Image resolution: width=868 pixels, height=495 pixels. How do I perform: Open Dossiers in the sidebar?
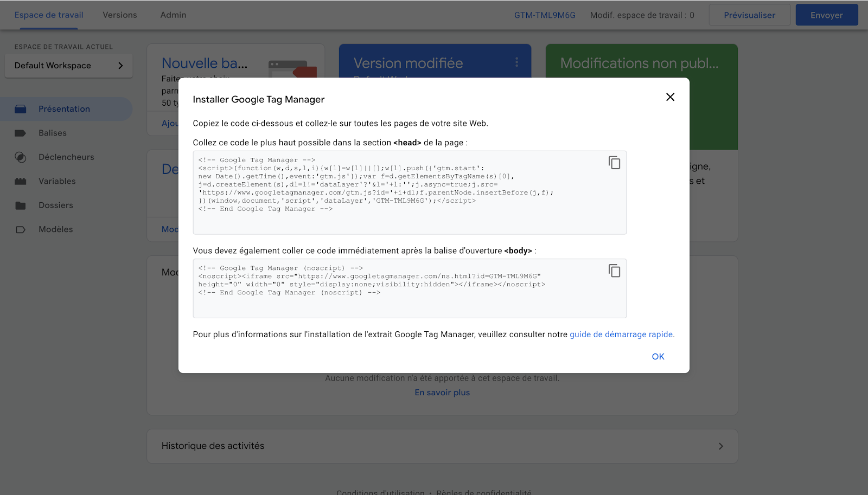coord(56,205)
